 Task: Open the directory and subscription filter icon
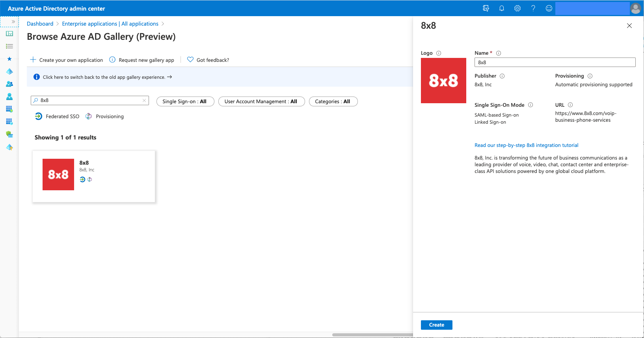point(486,8)
